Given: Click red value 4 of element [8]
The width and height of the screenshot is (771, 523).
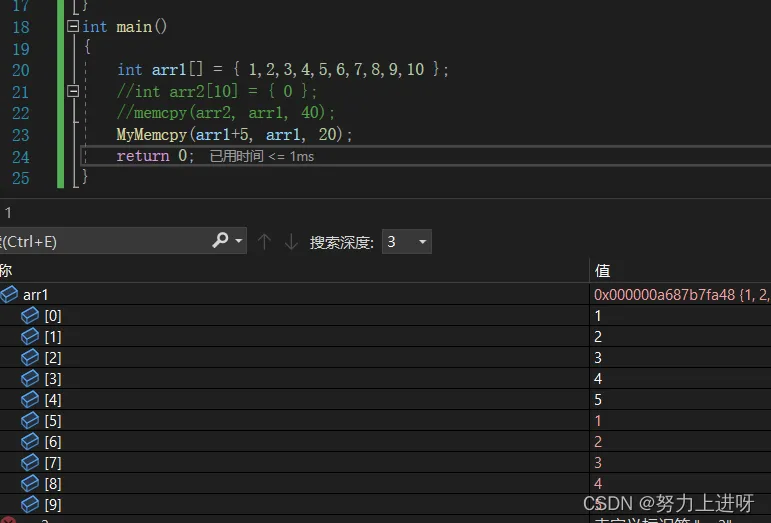Looking at the screenshot, I should [x=598, y=484].
